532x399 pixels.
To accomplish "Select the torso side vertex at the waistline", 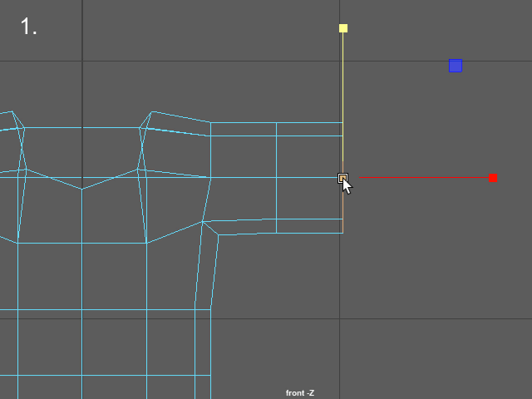I will pos(195,309).
